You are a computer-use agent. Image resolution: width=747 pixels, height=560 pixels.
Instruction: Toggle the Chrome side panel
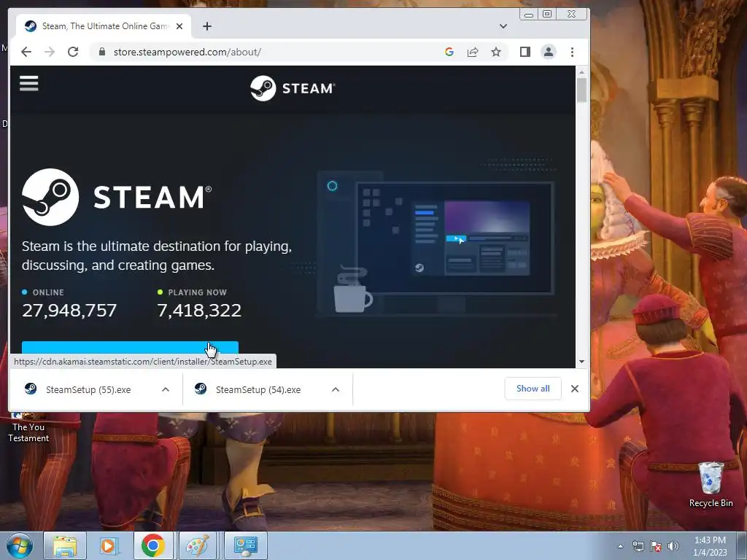[x=525, y=52]
